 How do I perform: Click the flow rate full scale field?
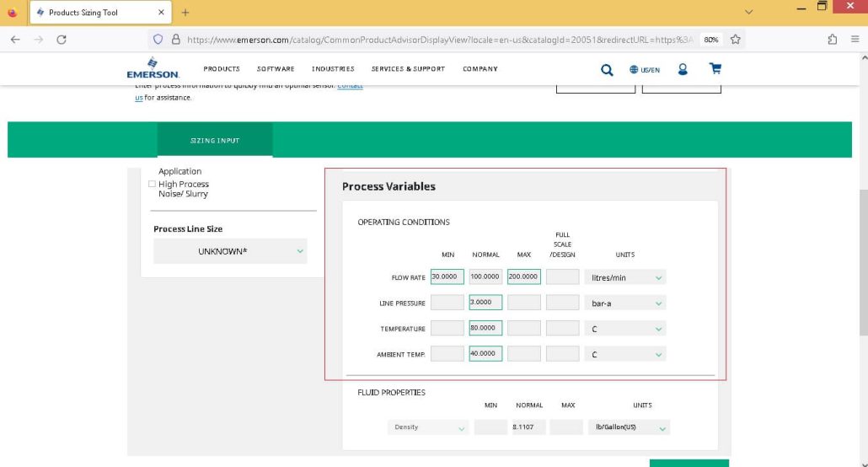point(562,276)
